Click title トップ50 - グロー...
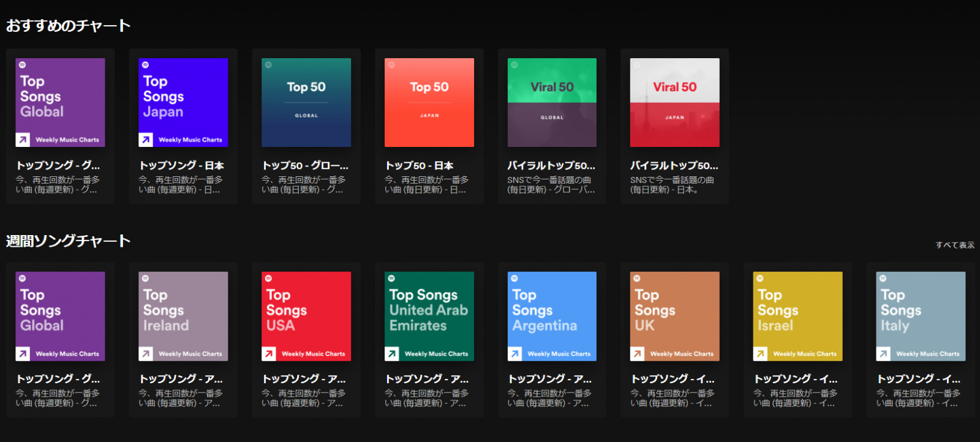 (305, 165)
